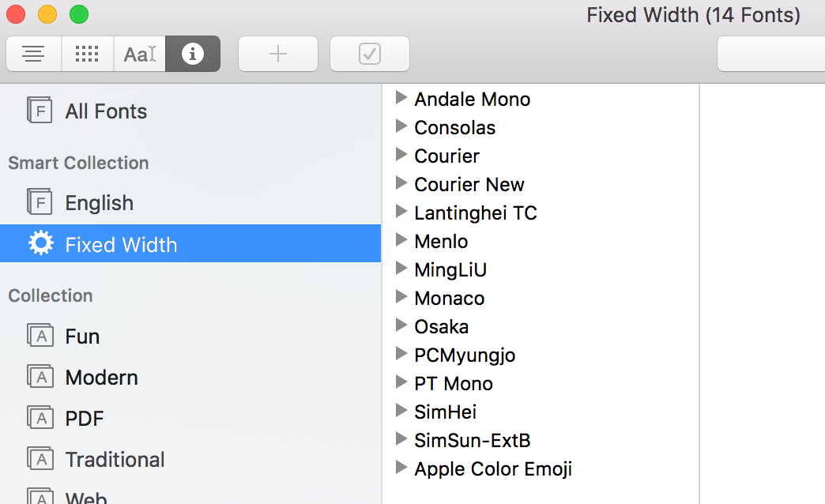Select the PDF collection

85,419
